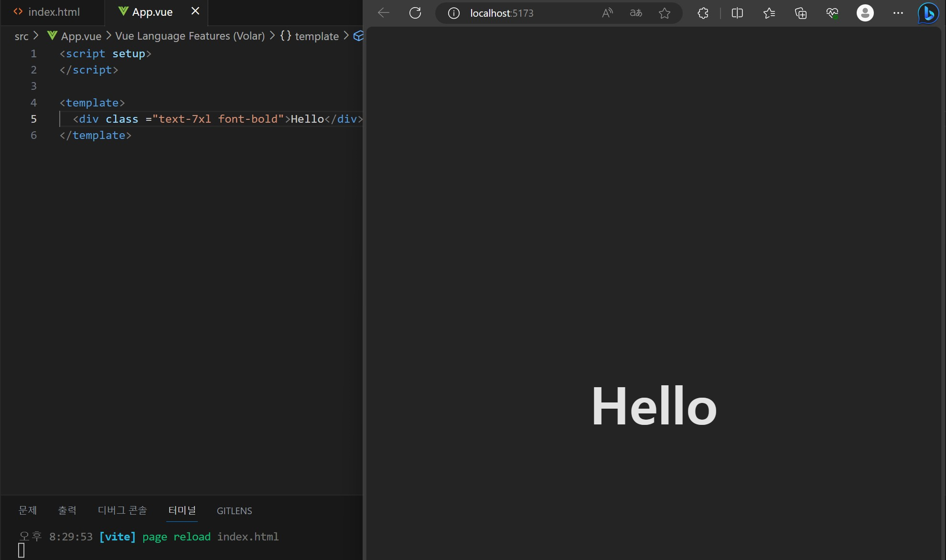Open the Settings and more menu
Viewport: 946px width, 560px height.
(898, 13)
